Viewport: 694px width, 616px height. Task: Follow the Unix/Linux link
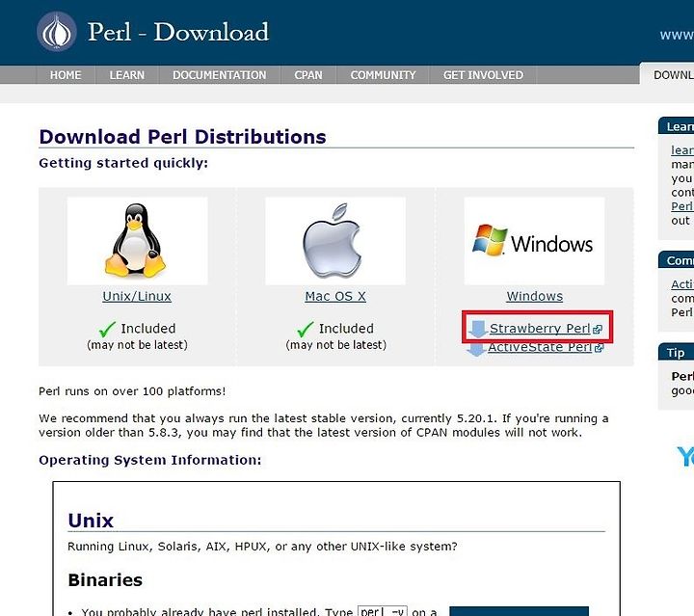(137, 296)
